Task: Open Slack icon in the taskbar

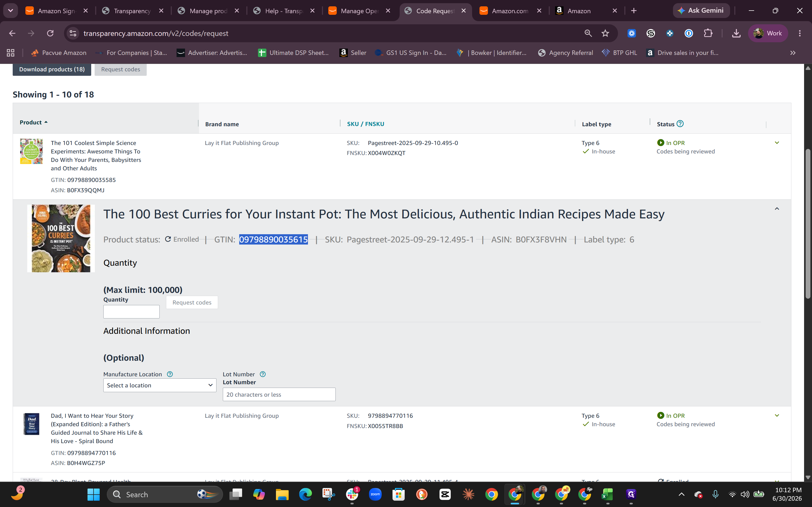Action: (x=352, y=494)
